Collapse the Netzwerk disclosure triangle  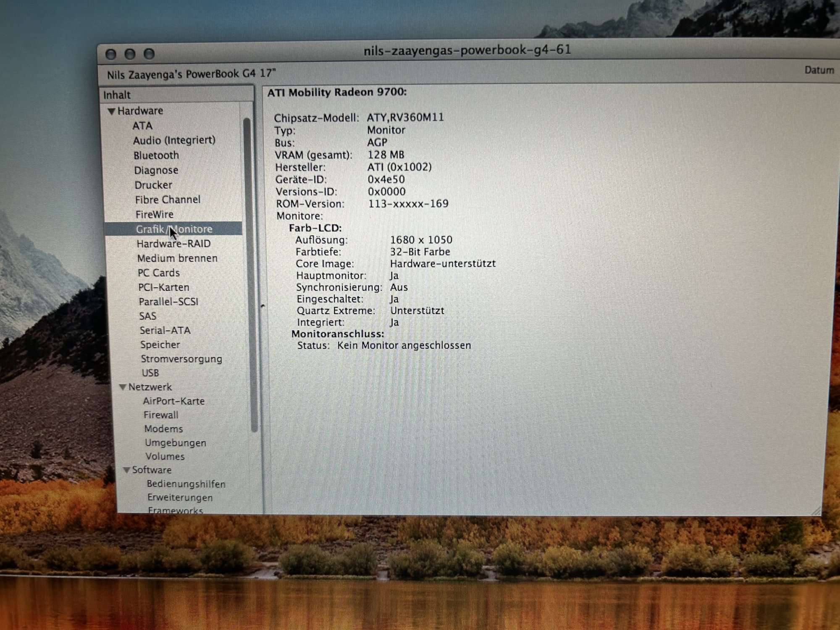123,387
